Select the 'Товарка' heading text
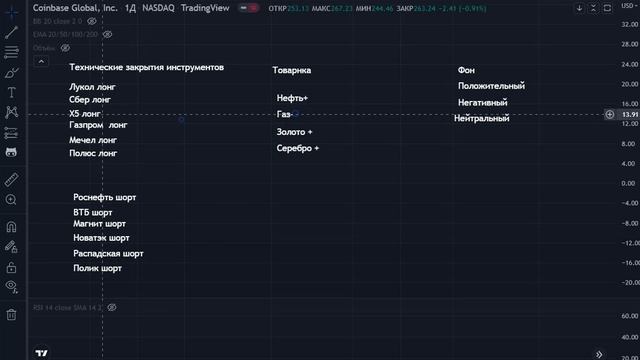Screen dimensions: 640x360 coord(292,70)
